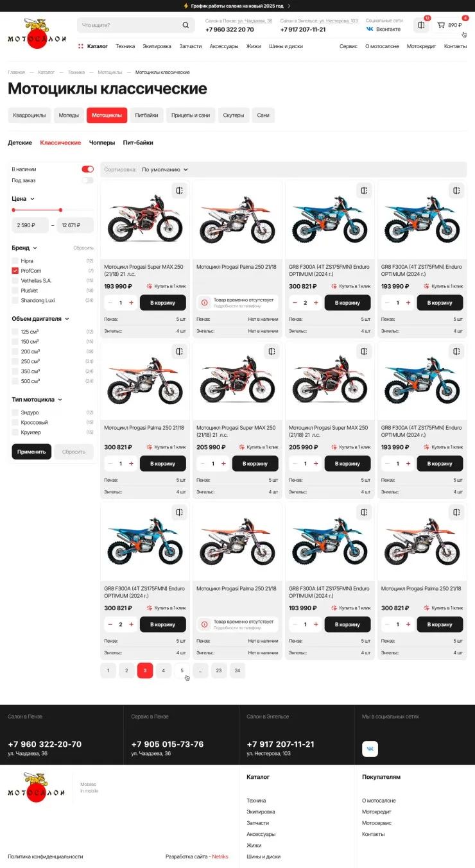Image resolution: width=475 pixels, height=868 pixels.
Task: Enable the Под заказ toggle
Action: [x=87, y=180]
